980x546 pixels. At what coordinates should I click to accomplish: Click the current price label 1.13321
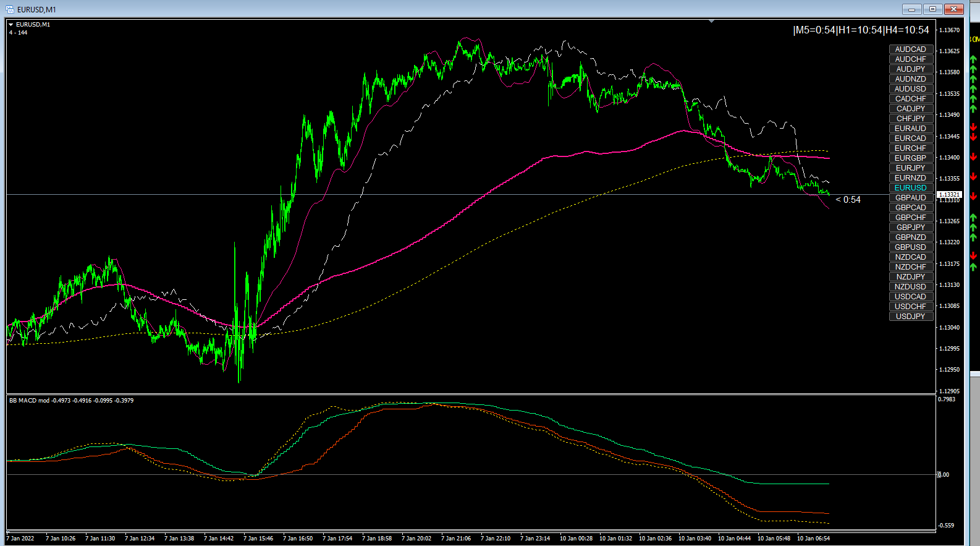point(949,195)
